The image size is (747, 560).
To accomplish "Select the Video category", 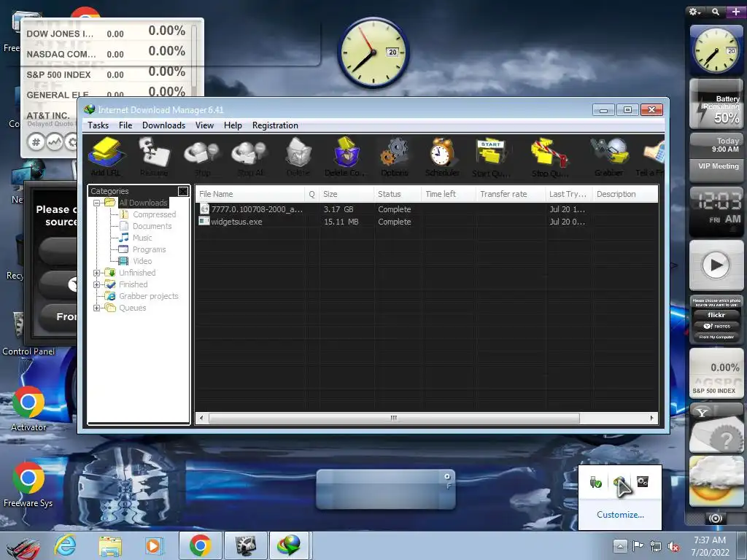I will point(142,261).
